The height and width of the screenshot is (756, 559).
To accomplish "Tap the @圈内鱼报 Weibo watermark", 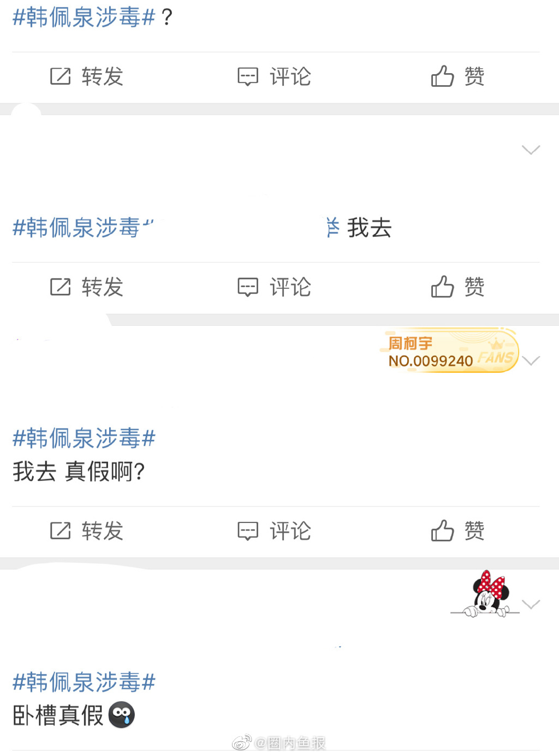I will pyautogui.click(x=279, y=743).
